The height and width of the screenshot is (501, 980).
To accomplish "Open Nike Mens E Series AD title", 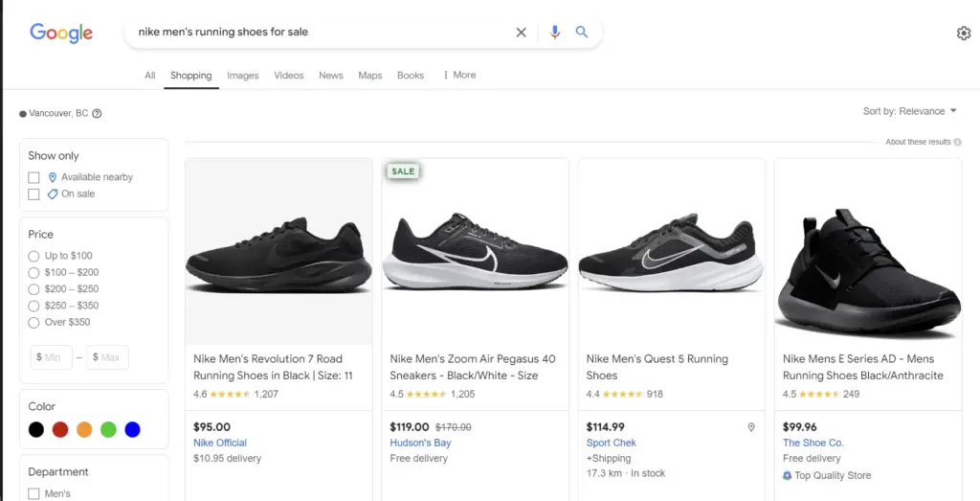I will pyautogui.click(x=863, y=367).
